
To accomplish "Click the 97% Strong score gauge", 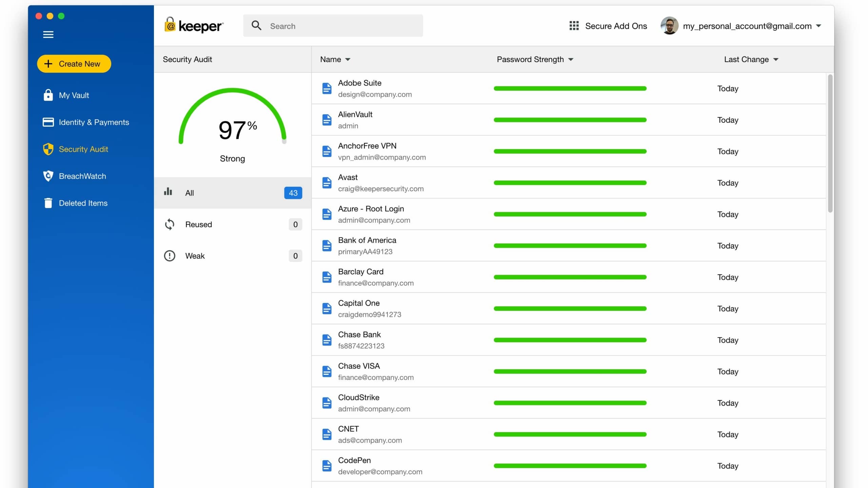I will (x=233, y=126).
